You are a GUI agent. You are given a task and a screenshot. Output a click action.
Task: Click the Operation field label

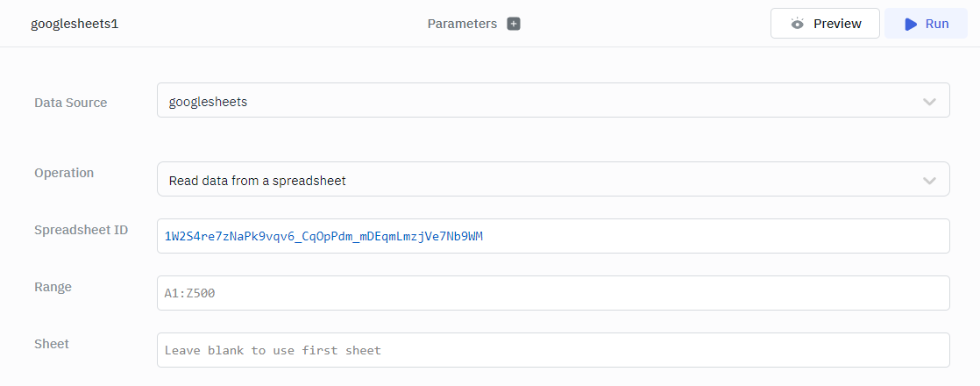(64, 173)
